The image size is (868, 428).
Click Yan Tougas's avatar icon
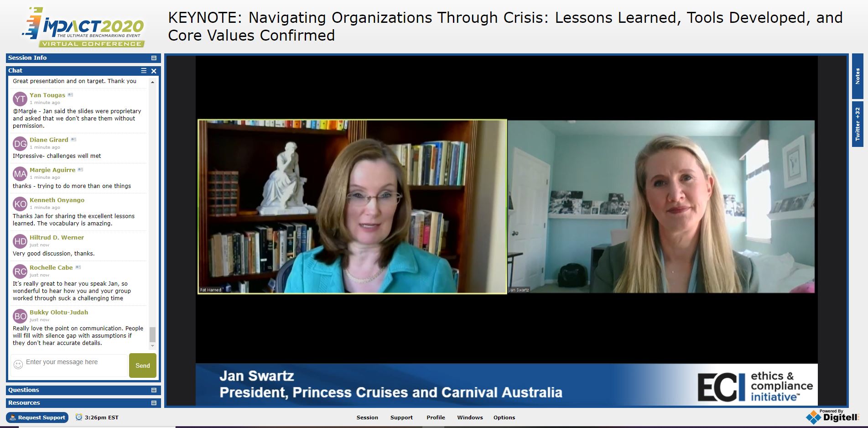point(20,99)
